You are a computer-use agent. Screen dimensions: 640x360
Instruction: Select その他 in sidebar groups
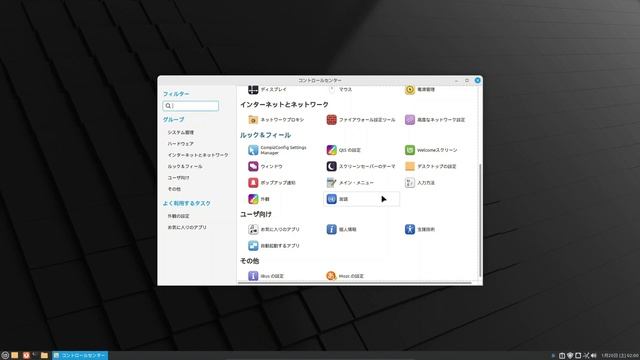pos(174,189)
